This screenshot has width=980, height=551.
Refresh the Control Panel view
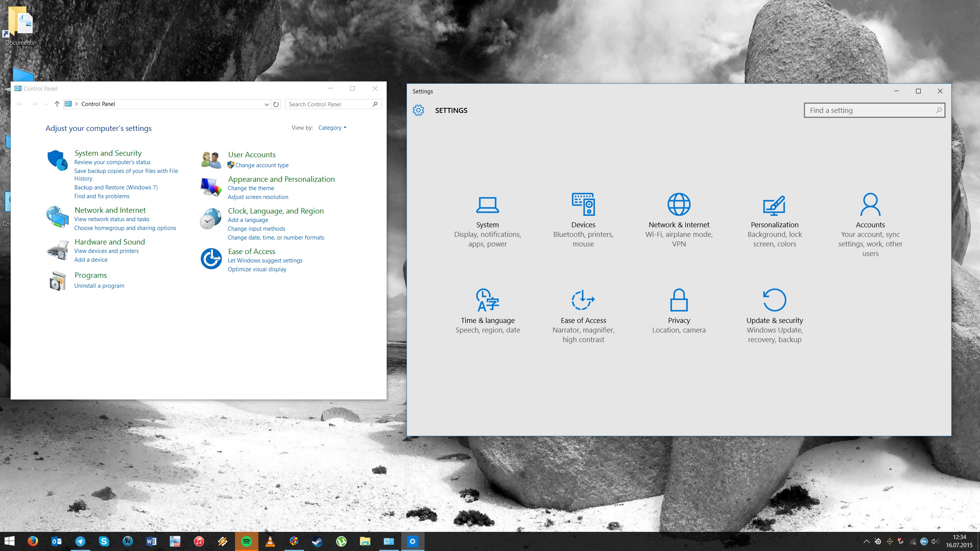pyautogui.click(x=276, y=104)
